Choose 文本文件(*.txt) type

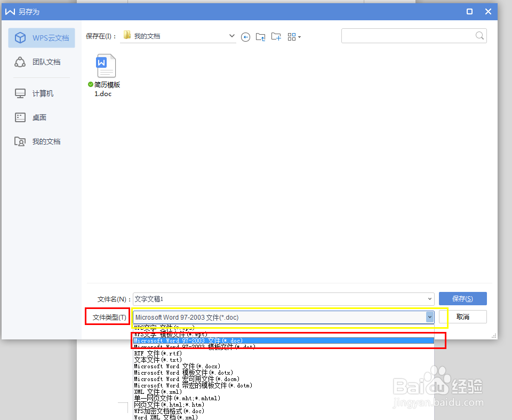tap(283, 360)
